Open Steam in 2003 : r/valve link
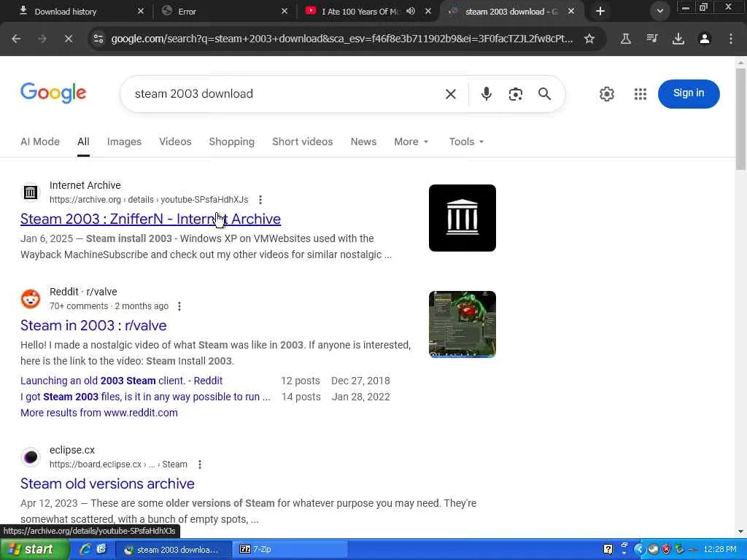Image resolution: width=747 pixels, height=560 pixels. (93, 326)
